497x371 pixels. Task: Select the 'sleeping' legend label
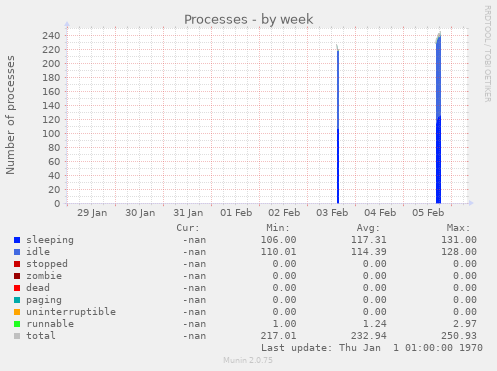pos(50,240)
